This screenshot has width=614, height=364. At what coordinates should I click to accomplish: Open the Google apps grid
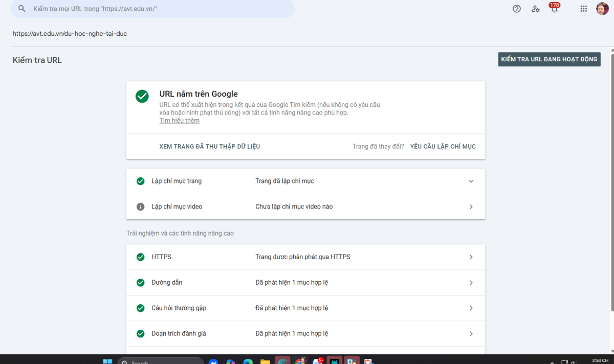coord(583,9)
